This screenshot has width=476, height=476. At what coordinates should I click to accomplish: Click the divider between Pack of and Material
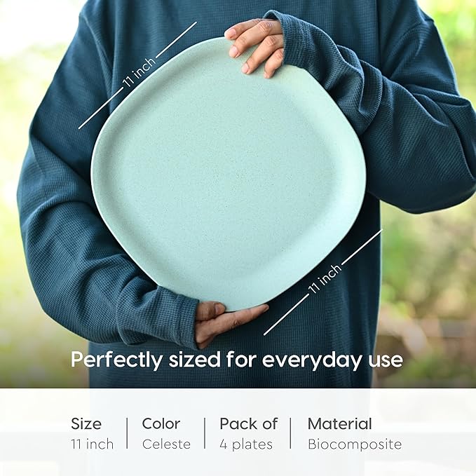(x=290, y=433)
